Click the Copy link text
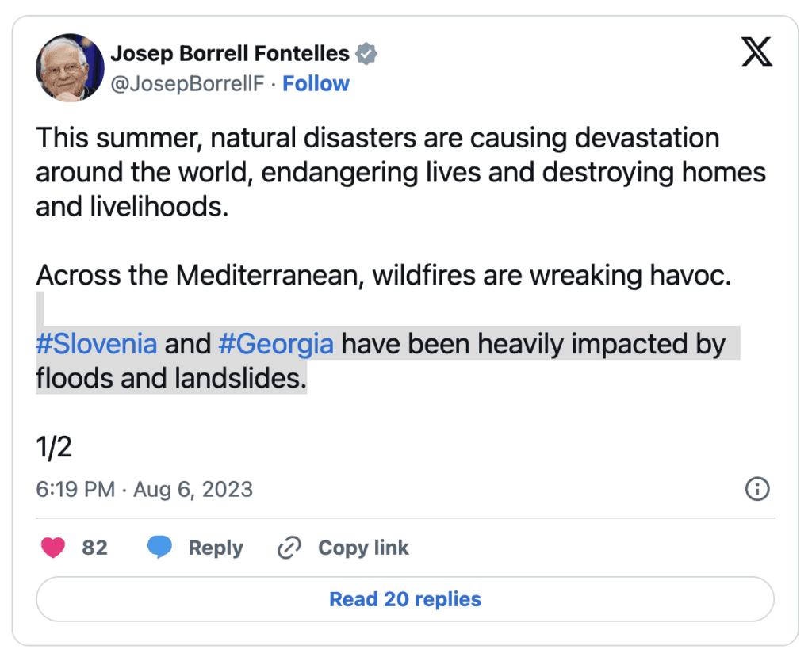Viewport: 812px width, 657px height. [363, 548]
